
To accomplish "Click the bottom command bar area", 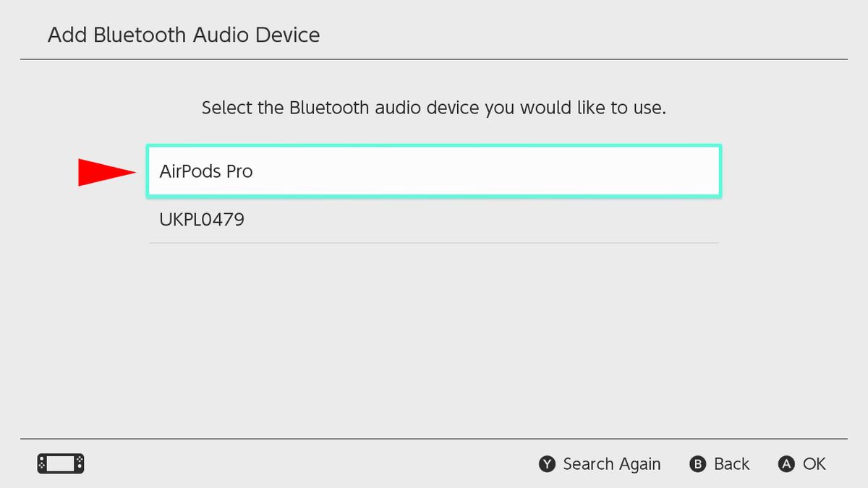I will point(434,463).
